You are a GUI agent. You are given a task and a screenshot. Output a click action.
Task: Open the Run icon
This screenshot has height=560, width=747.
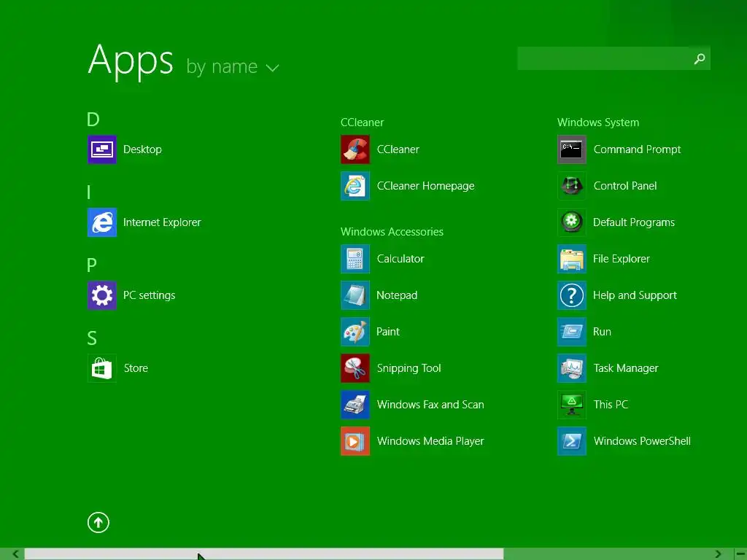(x=572, y=332)
